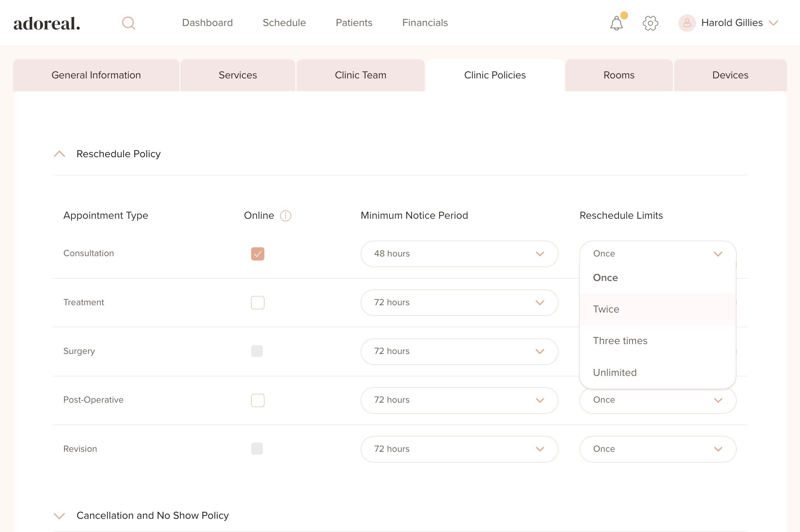Click the Online info icon
The image size is (800, 532).
click(x=285, y=216)
